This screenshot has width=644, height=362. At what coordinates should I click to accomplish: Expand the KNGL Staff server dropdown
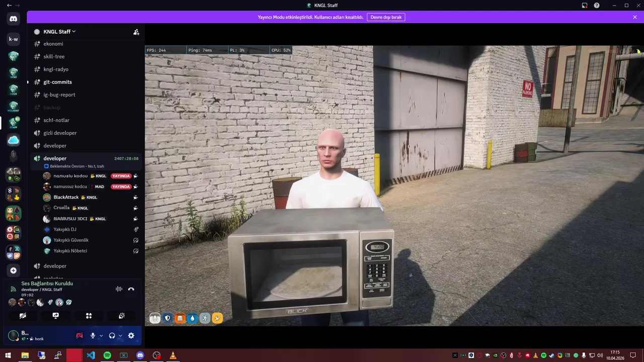click(59, 32)
